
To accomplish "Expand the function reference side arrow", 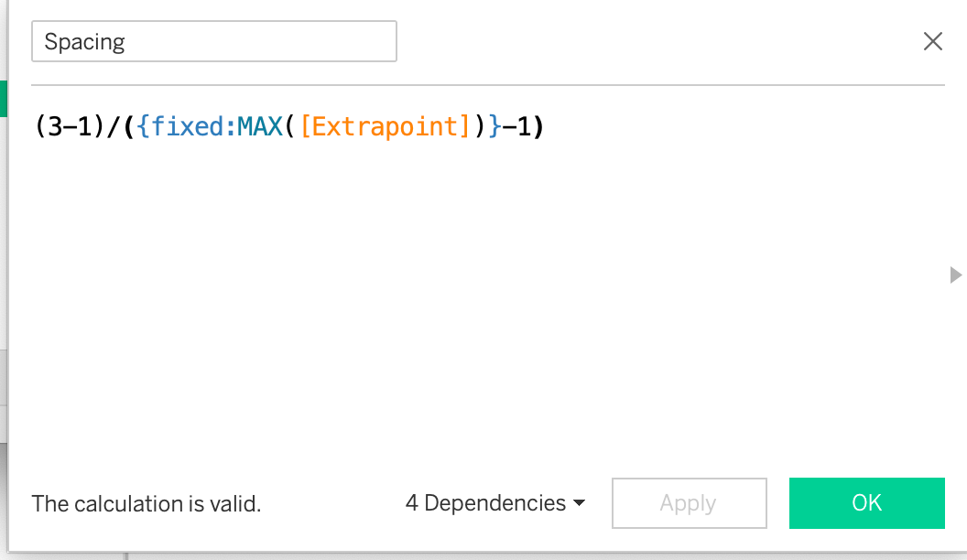I will 956,275.
